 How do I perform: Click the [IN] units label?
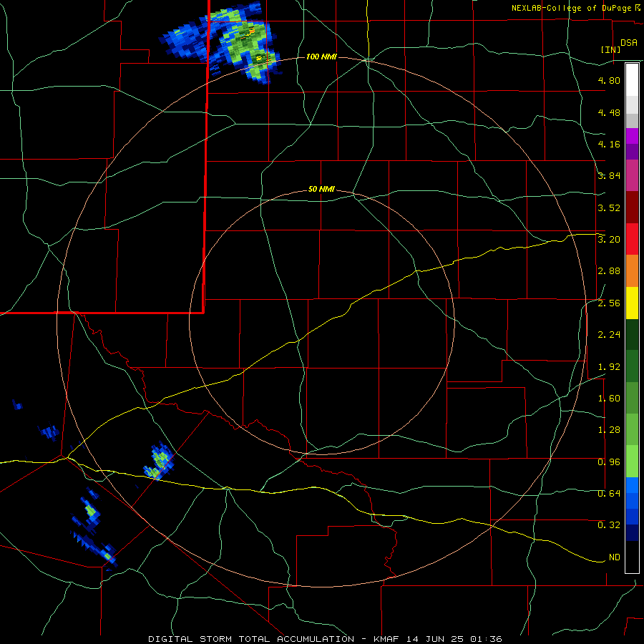[x=611, y=49]
